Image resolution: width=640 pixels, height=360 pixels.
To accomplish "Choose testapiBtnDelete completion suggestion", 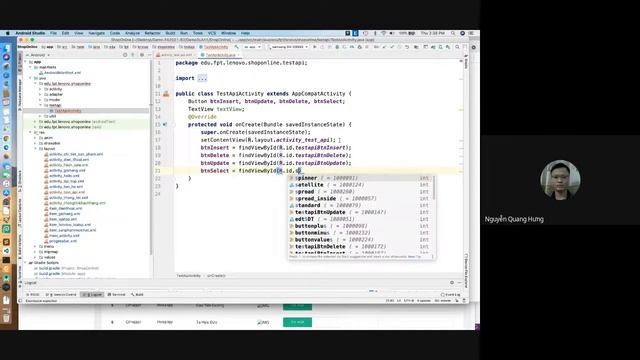I will 360,247.
